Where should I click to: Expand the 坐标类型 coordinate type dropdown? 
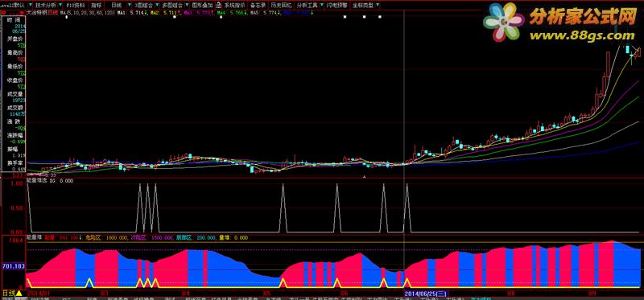pos(378,6)
